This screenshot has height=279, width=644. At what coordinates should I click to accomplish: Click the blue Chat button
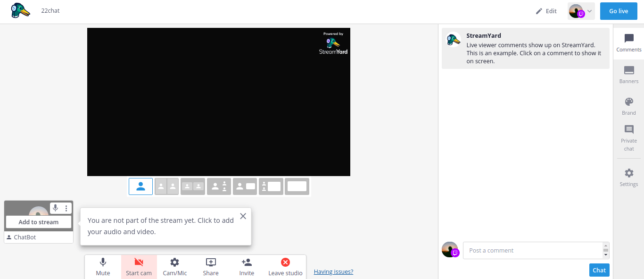[x=599, y=270]
